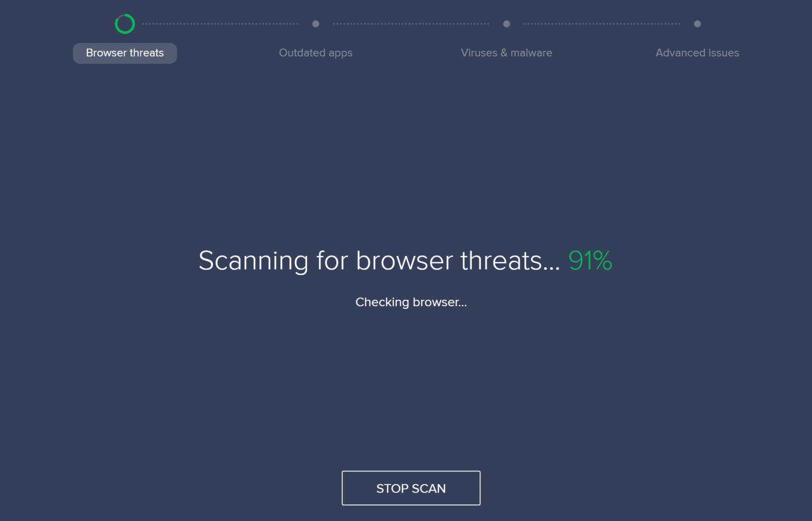
Task: Click dotted line after the spinning circle
Action: [220, 24]
